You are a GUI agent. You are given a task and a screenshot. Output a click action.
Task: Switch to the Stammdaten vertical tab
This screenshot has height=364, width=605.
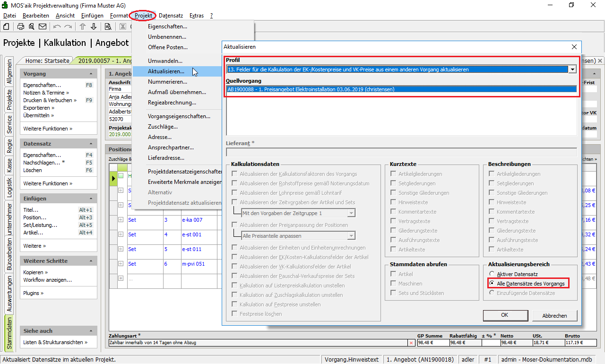pos(9,333)
